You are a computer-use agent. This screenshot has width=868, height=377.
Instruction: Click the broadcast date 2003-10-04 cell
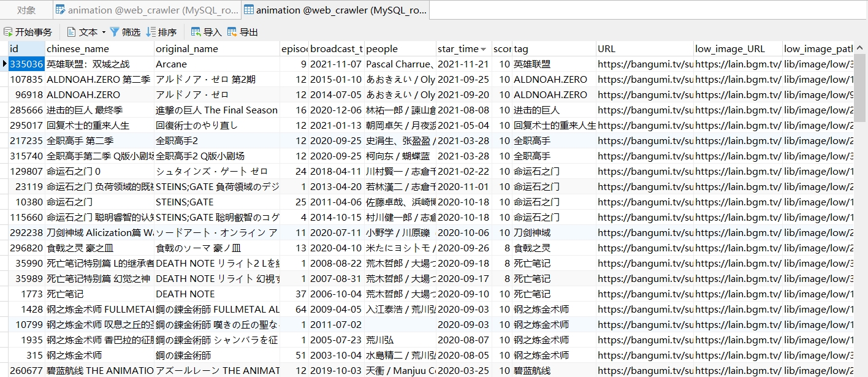336,355
